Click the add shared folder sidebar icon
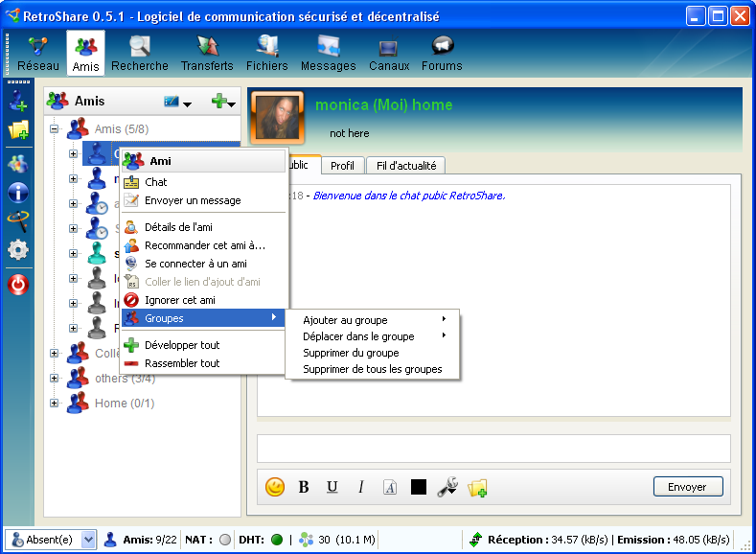756x554 pixels. [x=18, y=129]
